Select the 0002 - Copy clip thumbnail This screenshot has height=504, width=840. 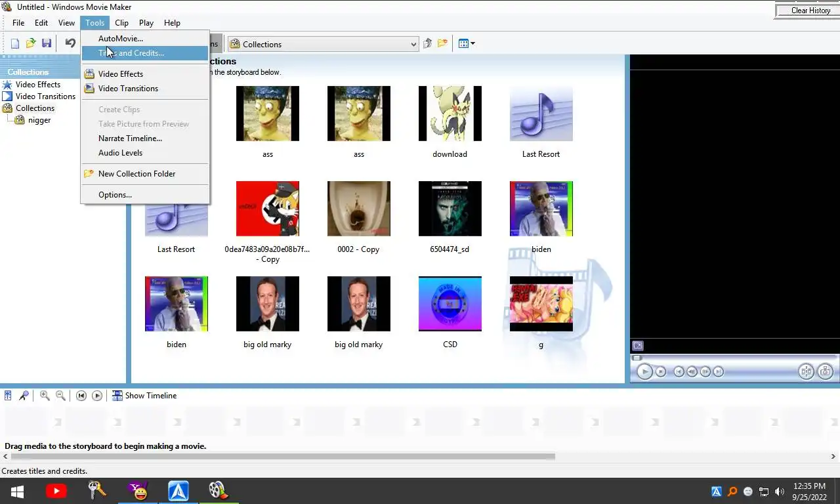pyautogui.click(x=359, y=209)
